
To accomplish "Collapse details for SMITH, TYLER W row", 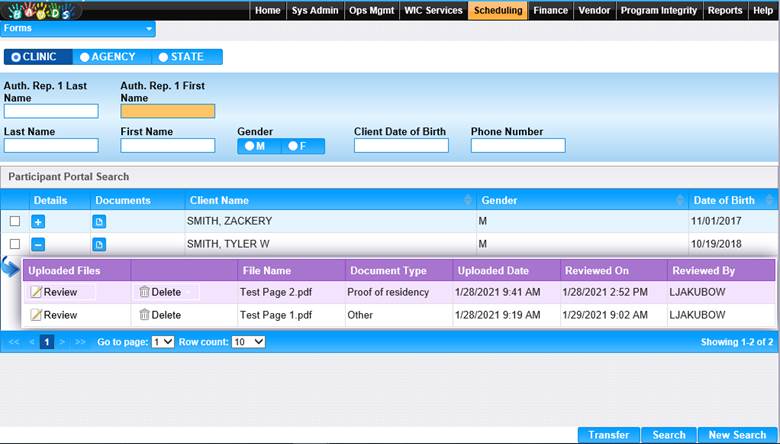I will pos(38,244).
